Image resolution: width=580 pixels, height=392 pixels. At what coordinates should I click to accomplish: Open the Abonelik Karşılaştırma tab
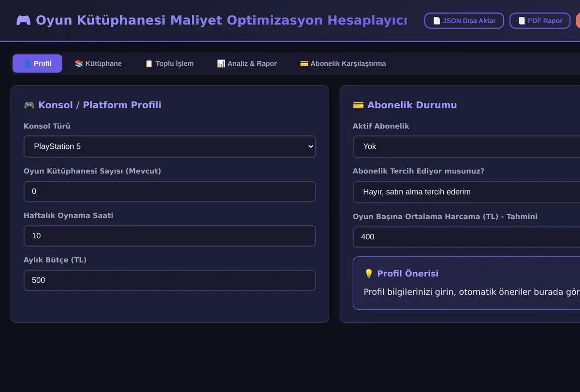[x=343, y=63]
